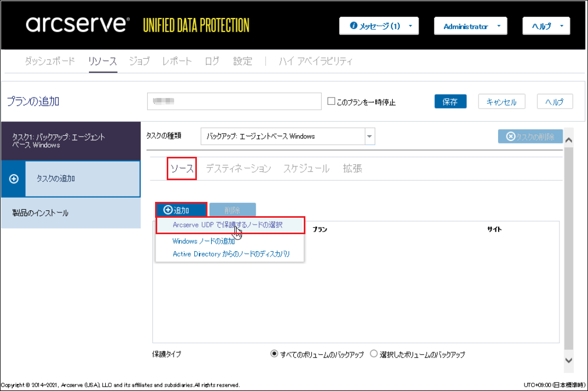588x391 pixels.
Task: Select すべてのボリュームのバックアップ radio button
Action: tap(274, 354)
